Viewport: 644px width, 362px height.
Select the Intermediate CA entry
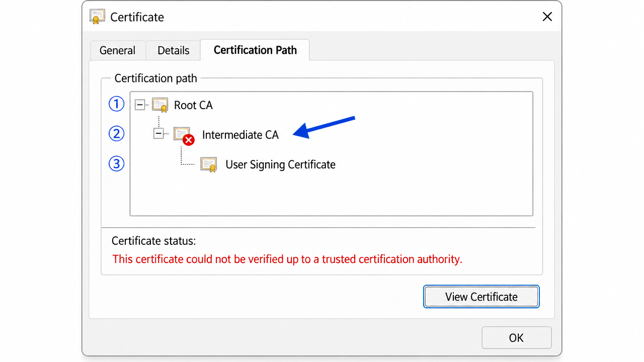click(x=240, y=135)
